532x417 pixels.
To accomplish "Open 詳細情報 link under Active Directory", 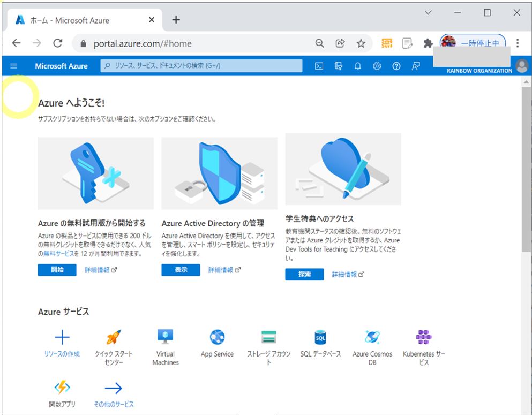I will (224, 270).
